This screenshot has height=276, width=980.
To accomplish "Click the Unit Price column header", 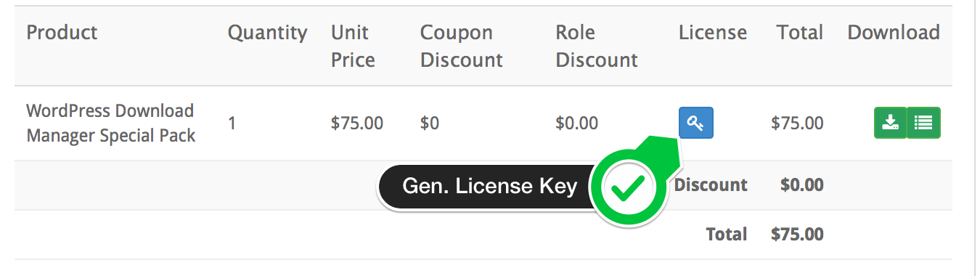I will click(353, 46).
